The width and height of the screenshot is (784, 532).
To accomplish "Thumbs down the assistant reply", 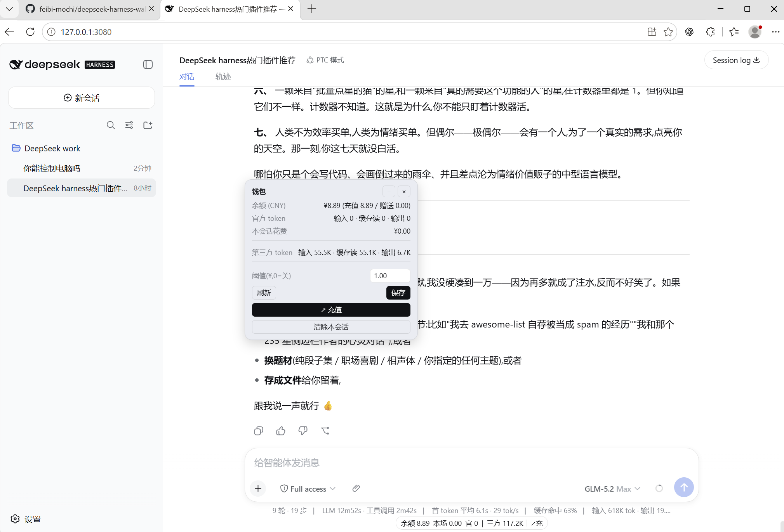I will coord(303,431).
